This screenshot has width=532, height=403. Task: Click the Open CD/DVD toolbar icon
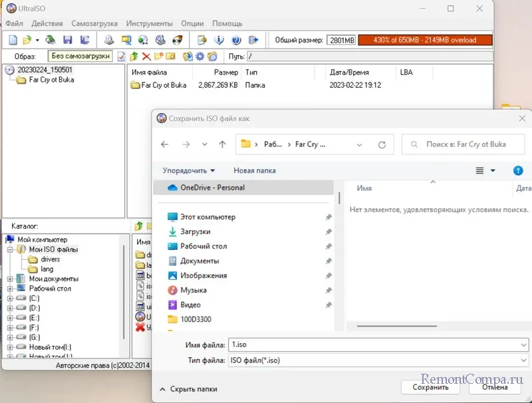51,40
